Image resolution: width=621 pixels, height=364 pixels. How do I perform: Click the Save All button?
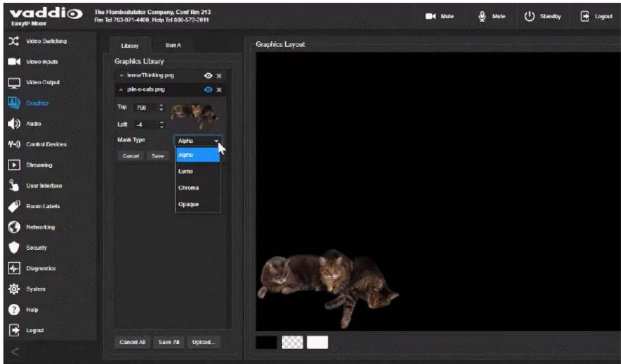click(169, 342)
